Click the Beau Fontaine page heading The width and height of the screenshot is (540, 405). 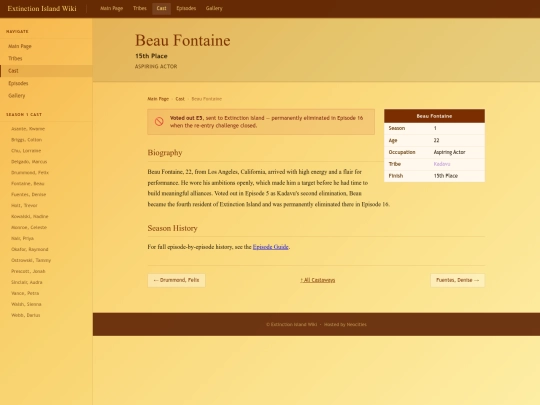(183, 41)
